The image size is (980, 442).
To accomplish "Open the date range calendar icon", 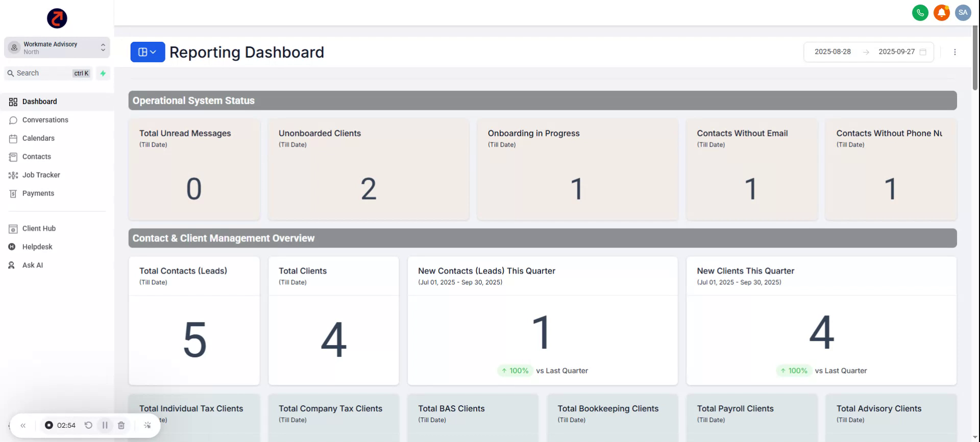I will tap(923, 52).
